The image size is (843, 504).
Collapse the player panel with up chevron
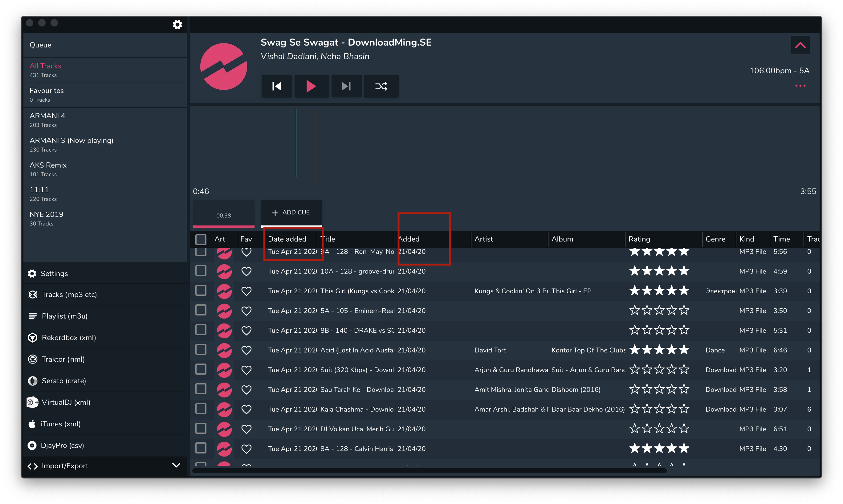click(800, 45)
